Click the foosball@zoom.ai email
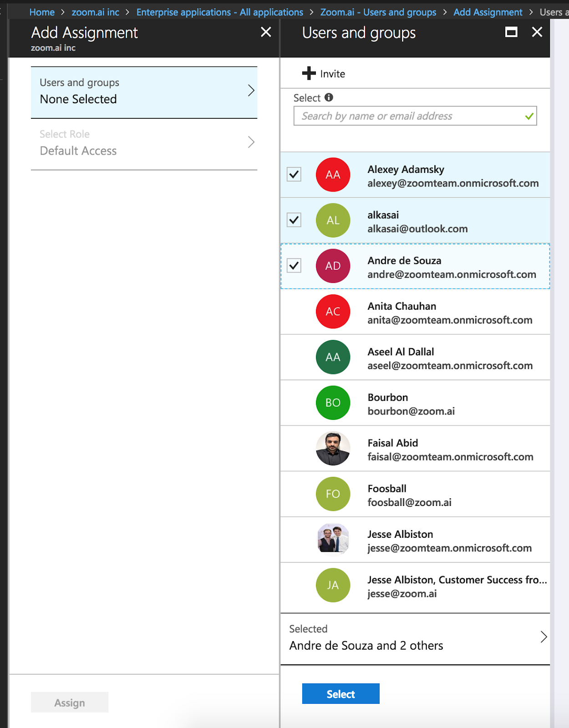Viewport: 569px width, 728px height. (x=410, y=502)
